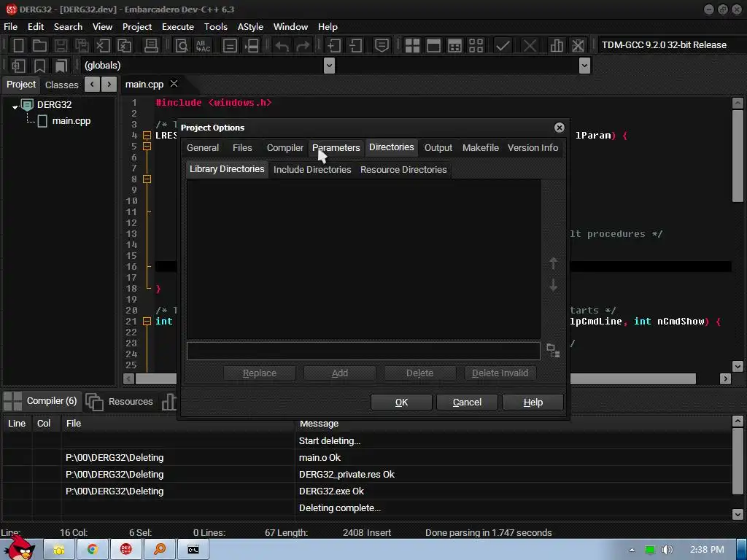Screen dimensions: 747x560
Task: Click the Insert snippet icon left of bookmarks
Action: pos(18,66)
